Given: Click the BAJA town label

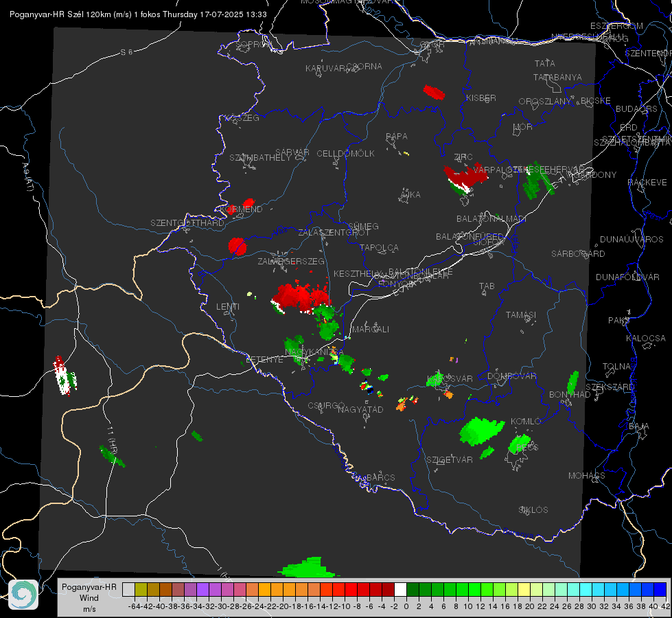Looking at the screenshot, I should coord(639,426).
